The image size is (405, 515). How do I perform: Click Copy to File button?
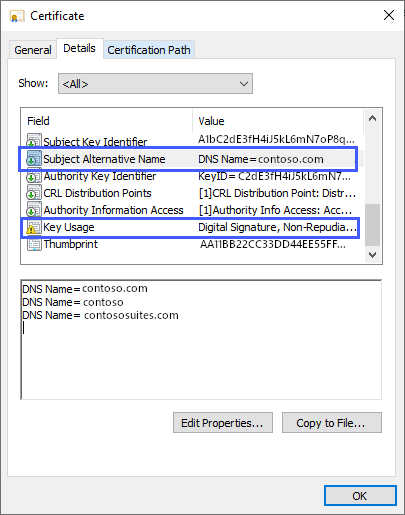pos(332,423)
